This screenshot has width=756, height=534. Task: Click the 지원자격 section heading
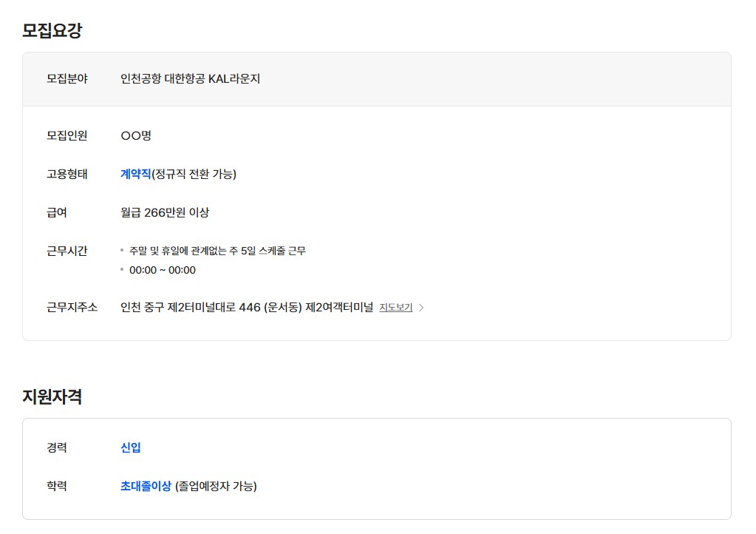point(52,396)
